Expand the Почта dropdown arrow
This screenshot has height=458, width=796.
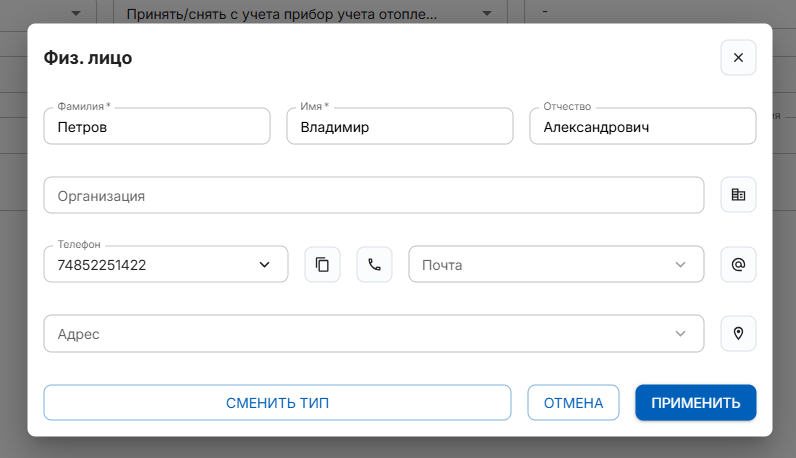pos(680,265)
